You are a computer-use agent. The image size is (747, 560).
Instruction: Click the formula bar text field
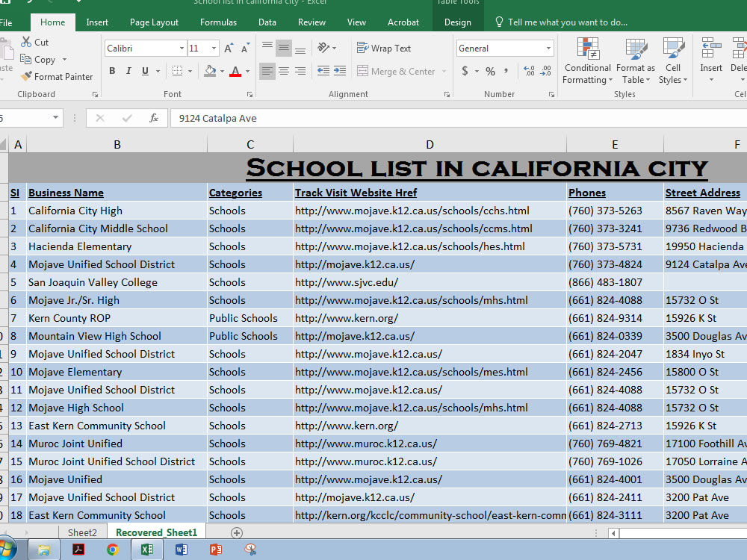pyautogui.click(x=459, y=118)
